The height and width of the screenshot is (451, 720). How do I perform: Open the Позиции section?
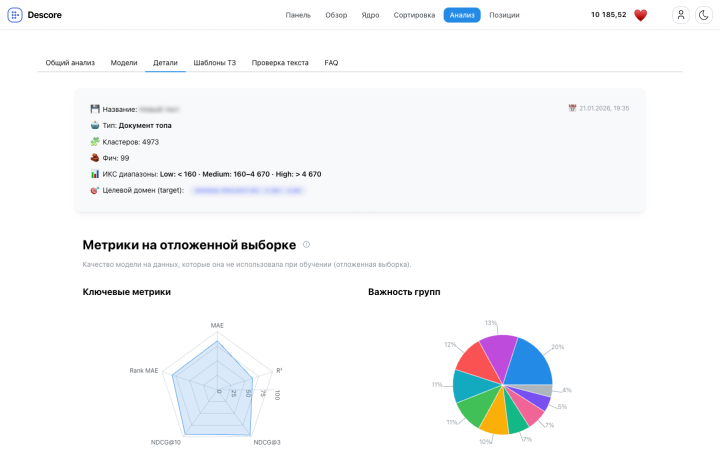click(x=504, y=15)
